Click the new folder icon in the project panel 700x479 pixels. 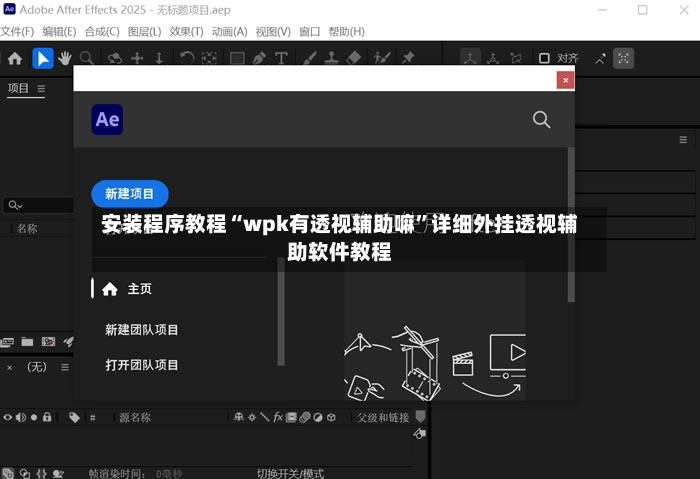pyautogui.click(x=27, y=342)
